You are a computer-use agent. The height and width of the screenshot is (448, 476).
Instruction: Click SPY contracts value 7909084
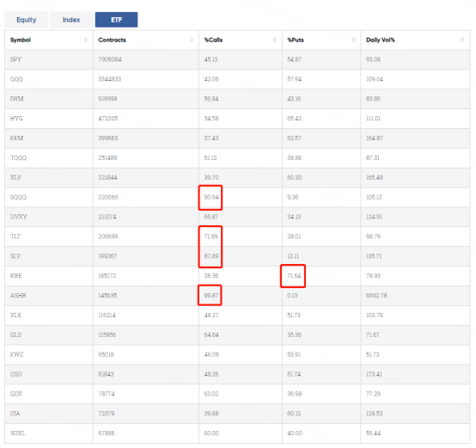tap(110, 59)
